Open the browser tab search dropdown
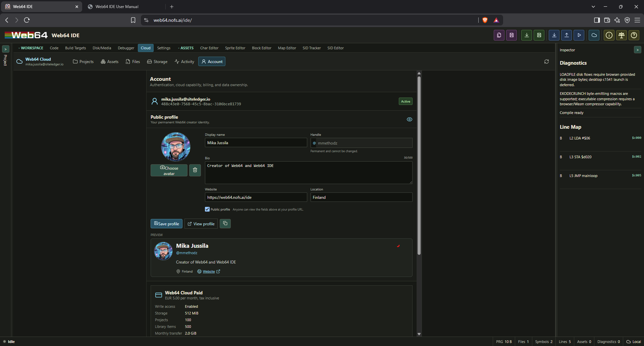 point(593,7)
